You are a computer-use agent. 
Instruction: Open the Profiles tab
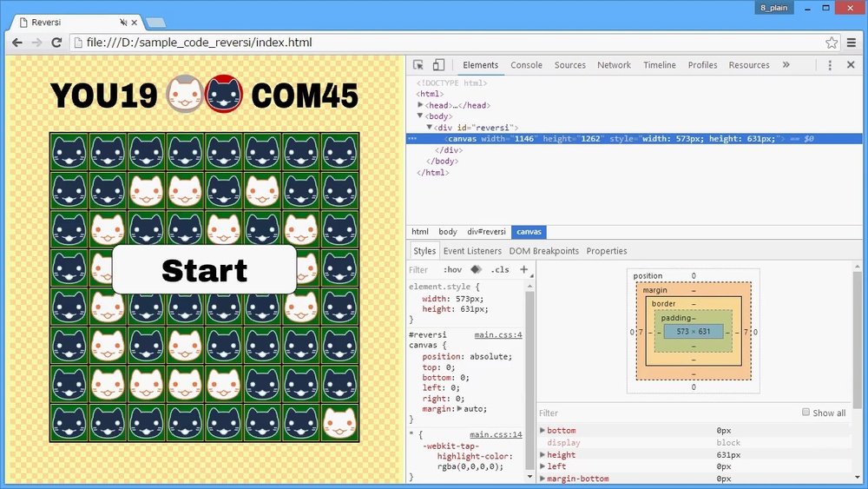tap(702, 65)
